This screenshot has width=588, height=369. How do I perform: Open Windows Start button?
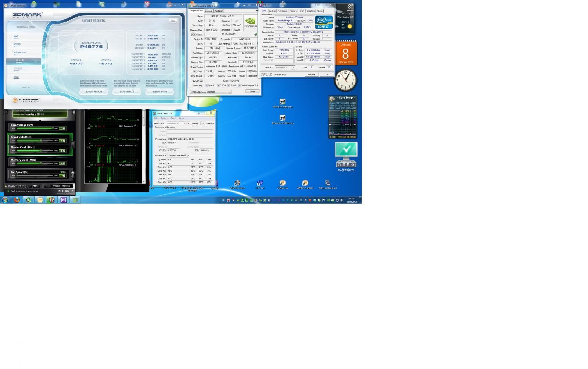tap(5, 200)
